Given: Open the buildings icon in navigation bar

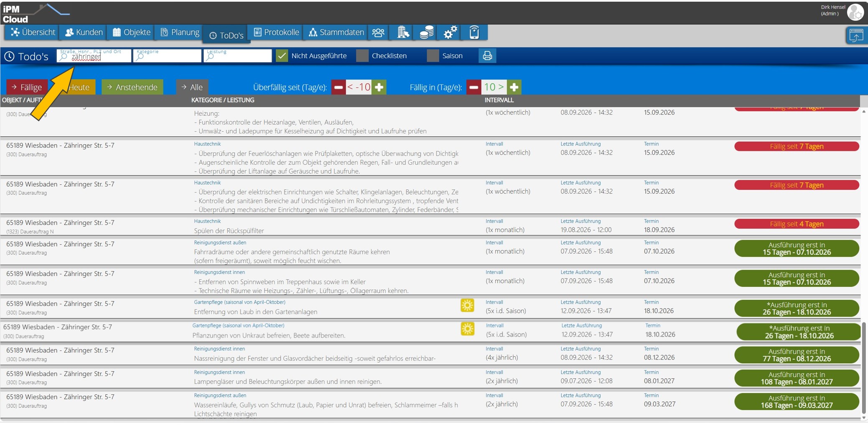Looking at the screenshot, I should [x=402, y=32].
